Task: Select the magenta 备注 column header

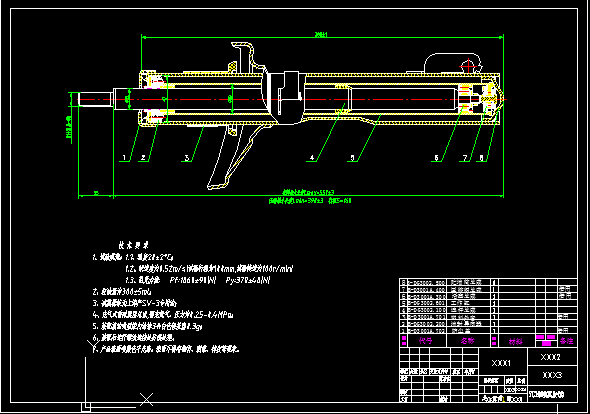Action: point(566,341)
